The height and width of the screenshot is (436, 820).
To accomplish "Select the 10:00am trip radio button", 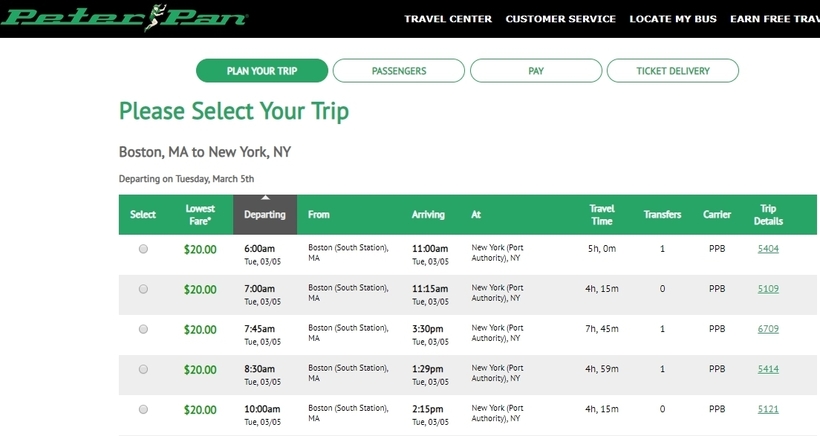I will [x=143, y=409].
